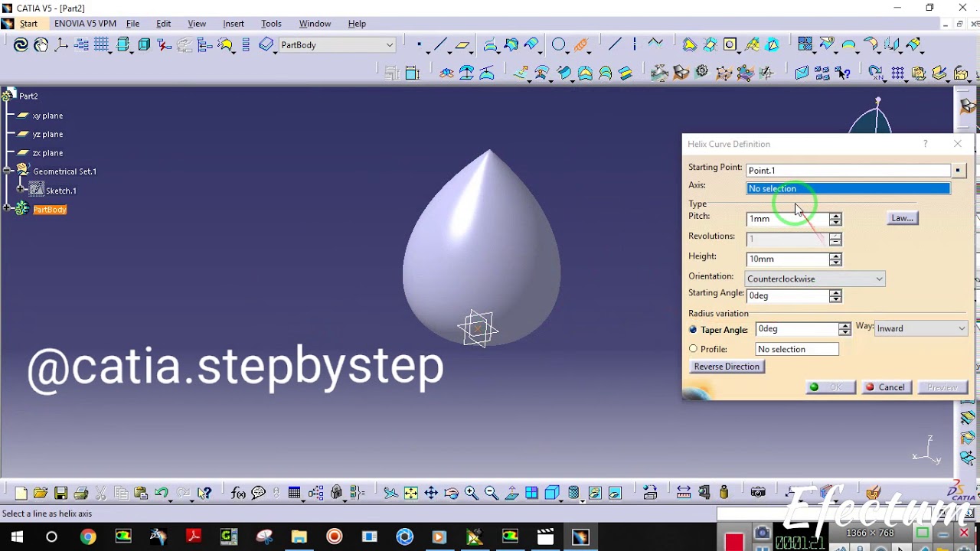Image resolution: width=980 pixels, height=551 pixels.
Task: Select the Taper Angle radio button
Action: (694, 329)
